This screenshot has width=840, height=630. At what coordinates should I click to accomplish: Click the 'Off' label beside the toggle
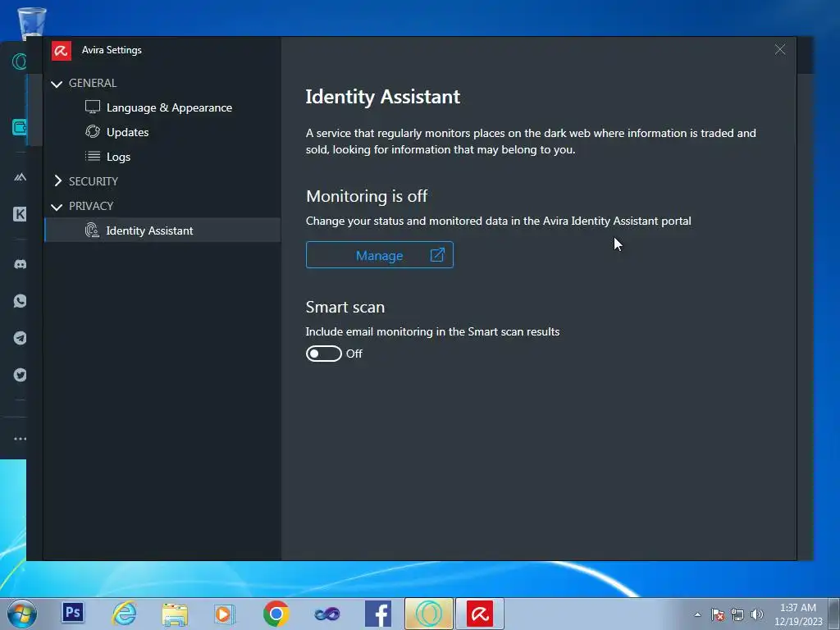click(x=354, y=354)
